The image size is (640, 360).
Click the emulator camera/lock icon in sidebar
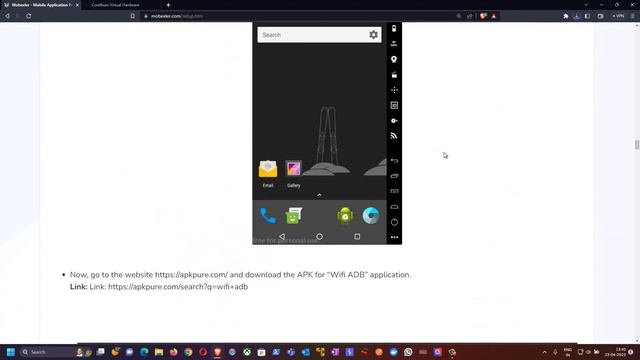coord(394,75)
